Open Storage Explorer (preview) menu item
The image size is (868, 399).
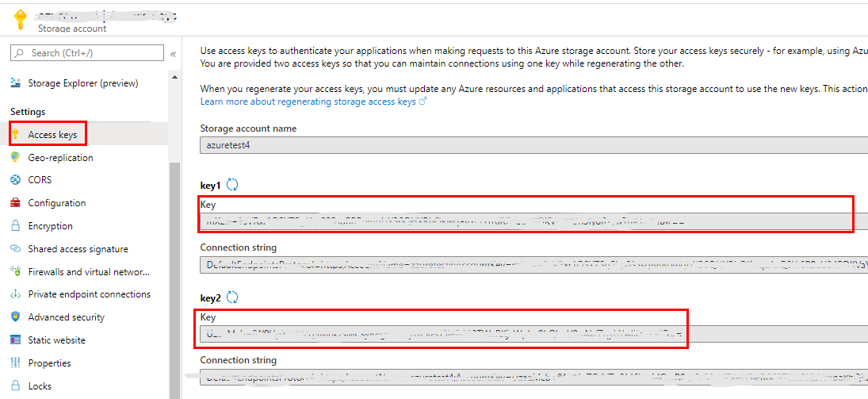coord(83,83)
